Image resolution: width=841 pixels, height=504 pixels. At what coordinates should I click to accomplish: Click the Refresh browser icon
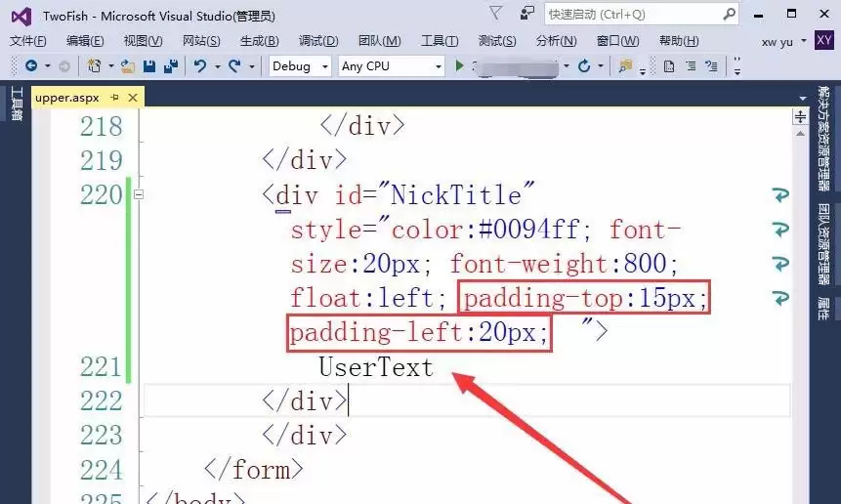pyautogui.click(x=584, y=66)
